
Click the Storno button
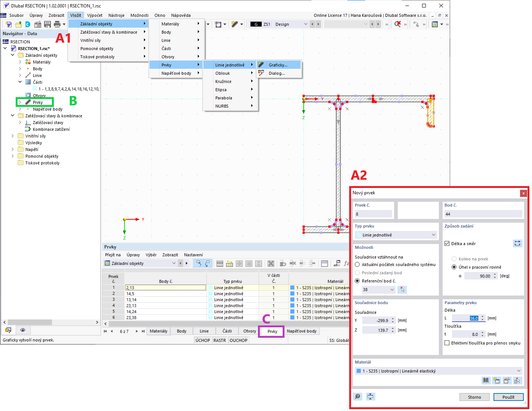click(x=474, y=397)
